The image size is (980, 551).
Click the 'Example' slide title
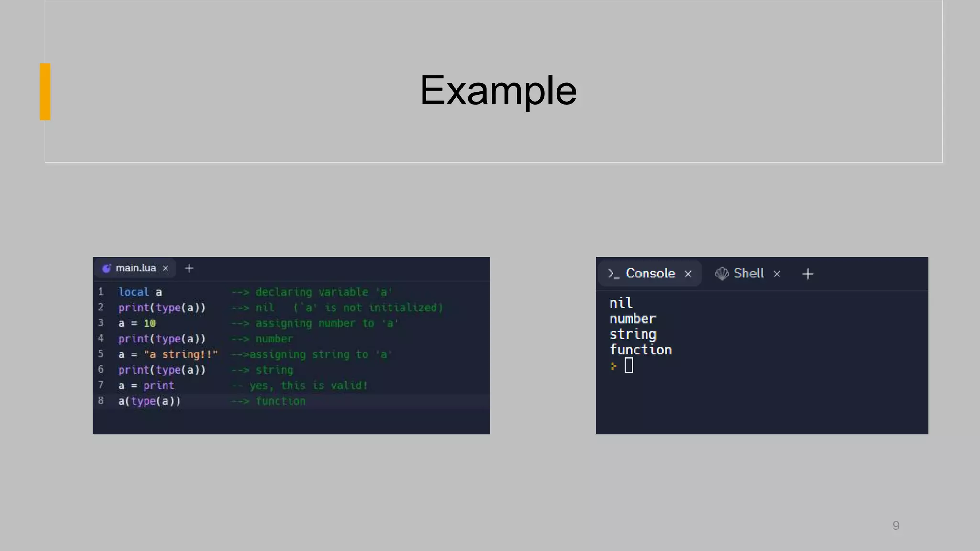coord(498,90)
